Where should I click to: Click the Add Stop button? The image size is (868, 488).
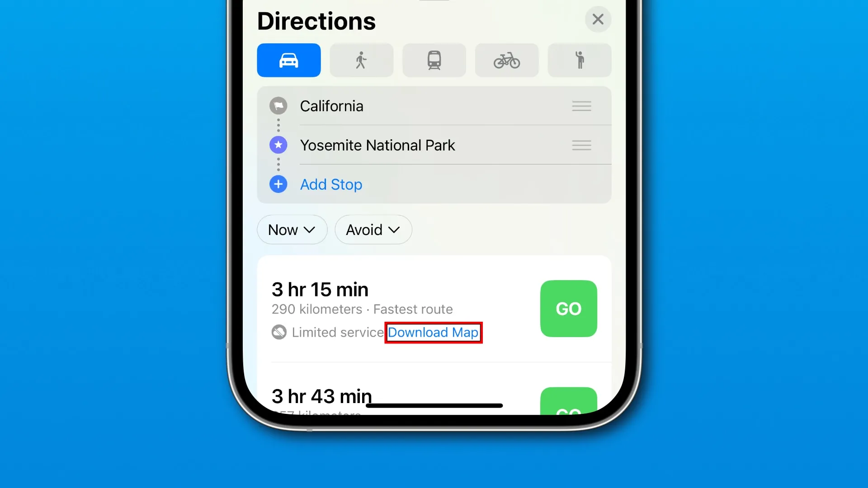pyautogui.click(x=331, y=184)
